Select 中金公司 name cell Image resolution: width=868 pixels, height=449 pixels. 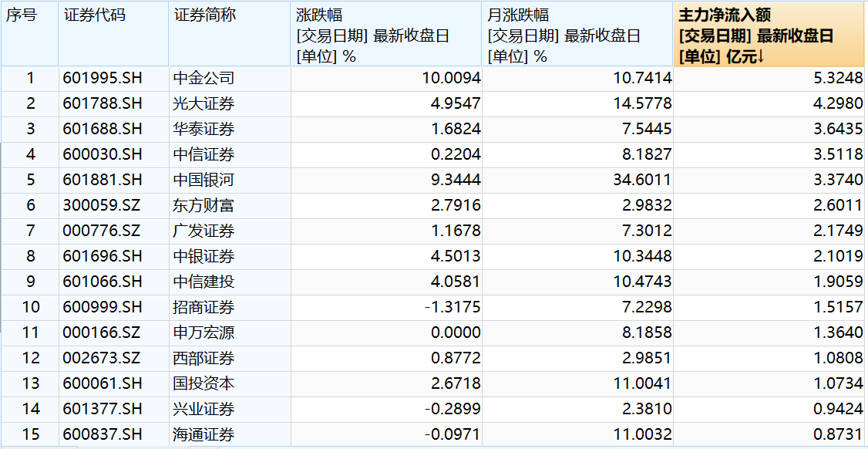tap(230, 79)
